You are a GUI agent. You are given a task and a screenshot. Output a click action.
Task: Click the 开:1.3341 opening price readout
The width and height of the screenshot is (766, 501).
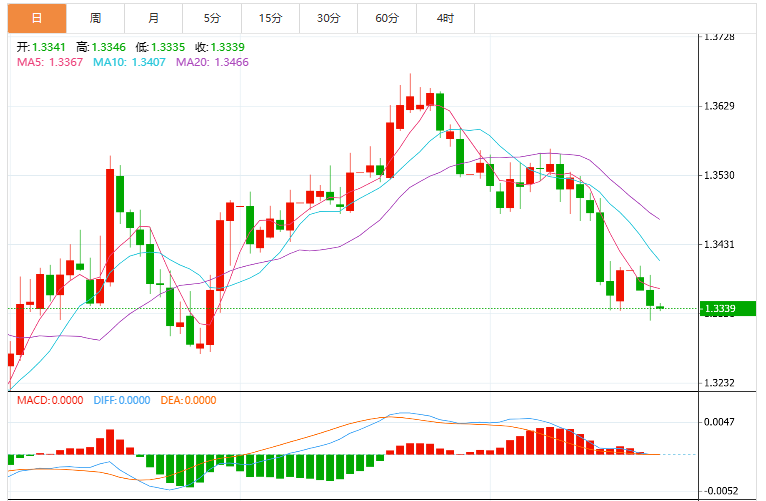[x=41, y=47]
